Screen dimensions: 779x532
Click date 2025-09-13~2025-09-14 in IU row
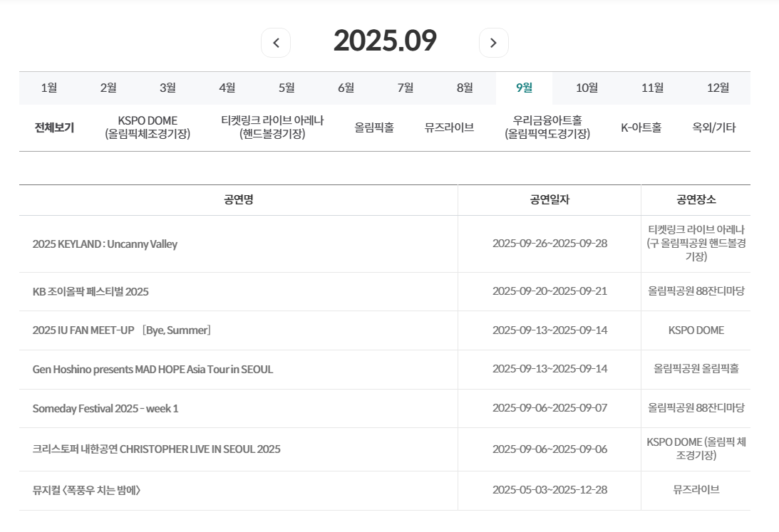(550, 330)
